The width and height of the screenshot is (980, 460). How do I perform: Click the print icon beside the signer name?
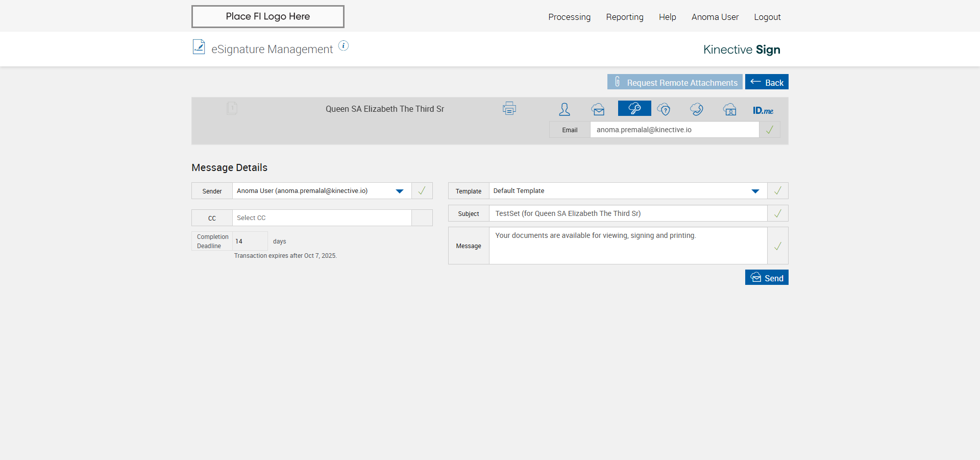pyautogui.click(x=509, y=108)
